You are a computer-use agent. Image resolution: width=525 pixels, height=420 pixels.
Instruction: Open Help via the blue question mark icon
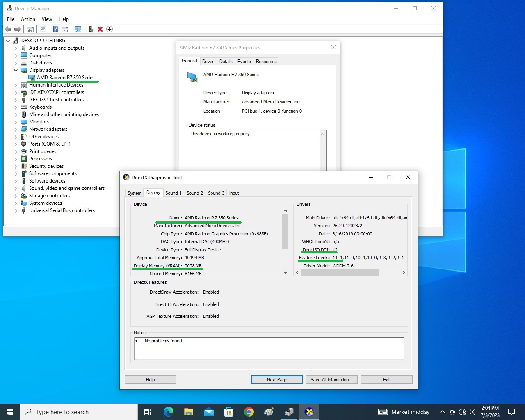point(55,29)
